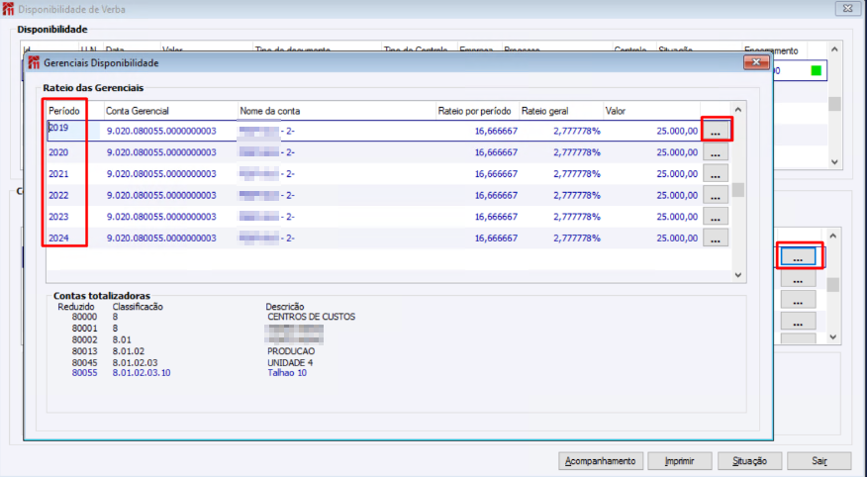Click reduzido code 80001

coord(84,329)
